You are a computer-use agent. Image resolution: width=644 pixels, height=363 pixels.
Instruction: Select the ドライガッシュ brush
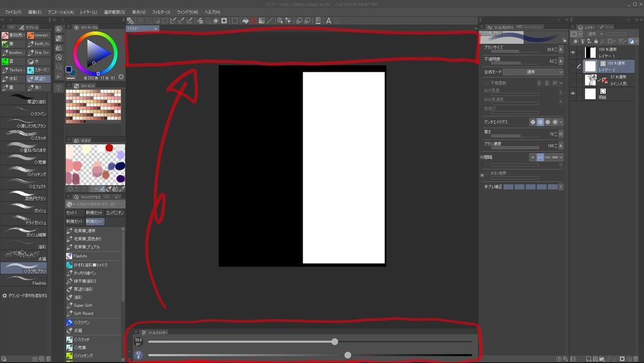click(x=24, y=220)
